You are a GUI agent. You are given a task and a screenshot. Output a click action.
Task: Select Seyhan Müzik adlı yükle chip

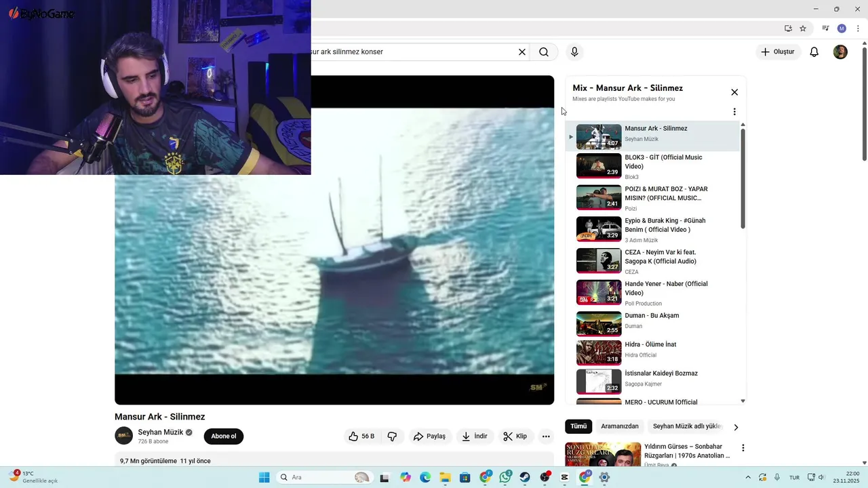coord(687,426)
